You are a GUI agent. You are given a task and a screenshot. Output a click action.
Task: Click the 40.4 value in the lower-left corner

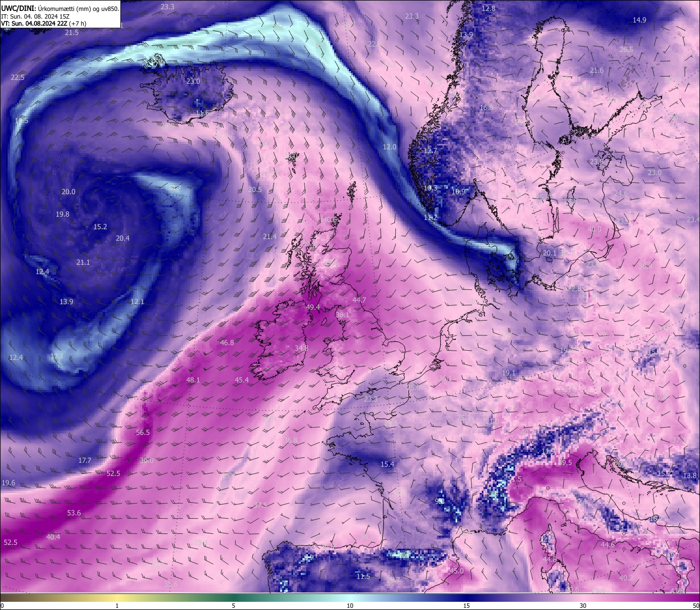(x=53, y=537)
